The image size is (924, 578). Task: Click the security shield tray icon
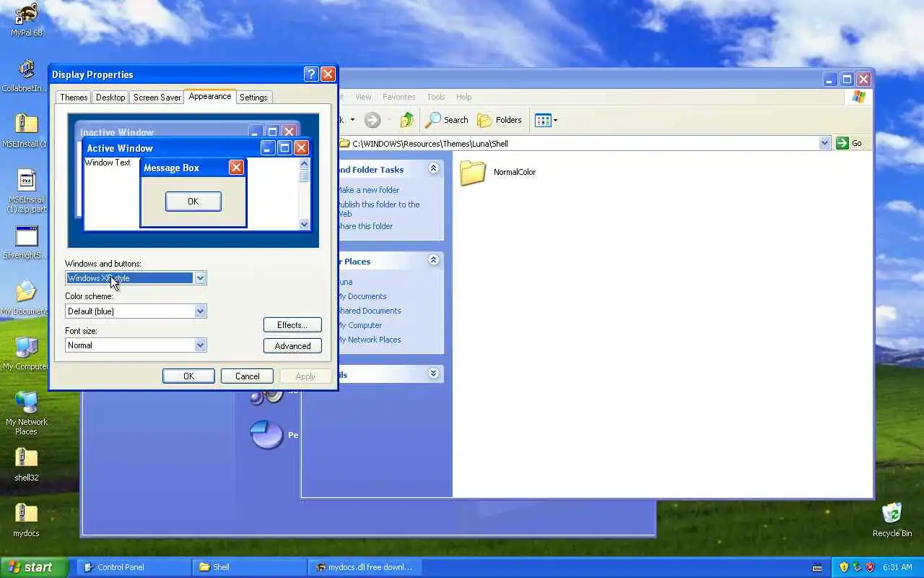[844, 567]
